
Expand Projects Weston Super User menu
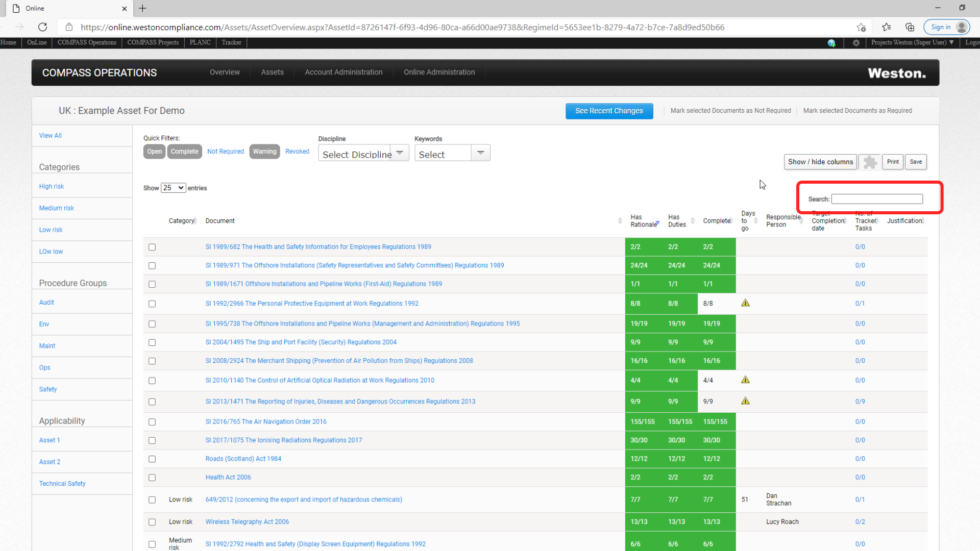(x=912, y=43)
